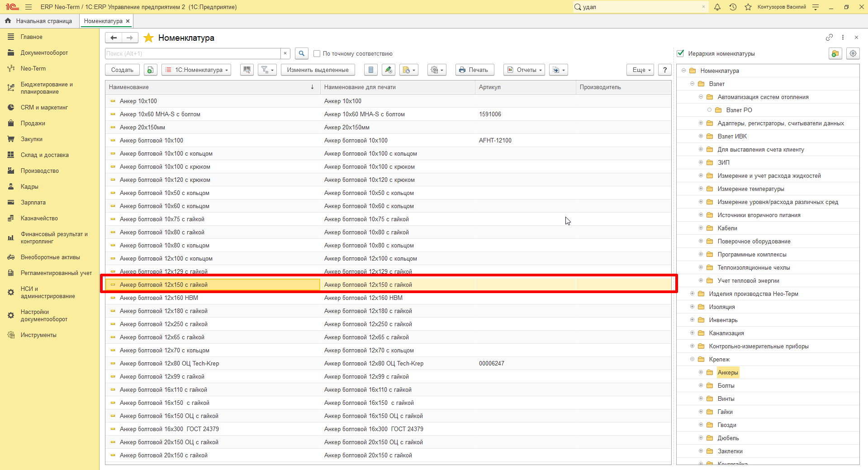
Task: Open the Производство section
Action: [x=40, y=171]
